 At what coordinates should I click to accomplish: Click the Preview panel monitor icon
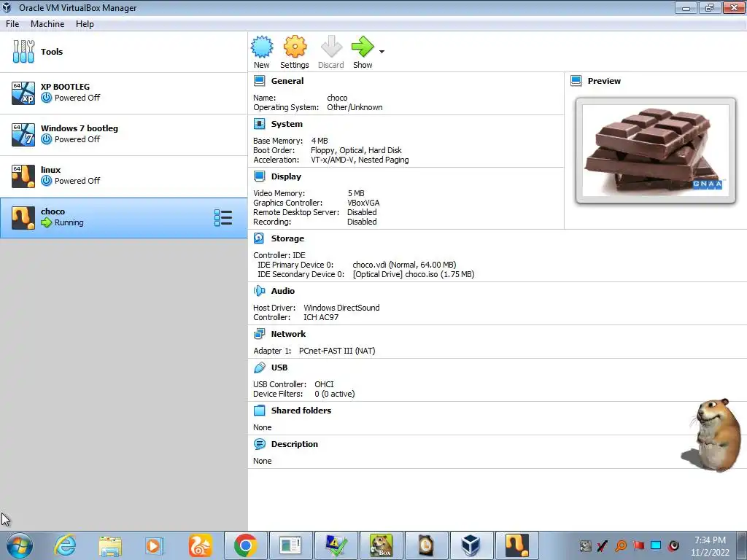tap(576, 81)
